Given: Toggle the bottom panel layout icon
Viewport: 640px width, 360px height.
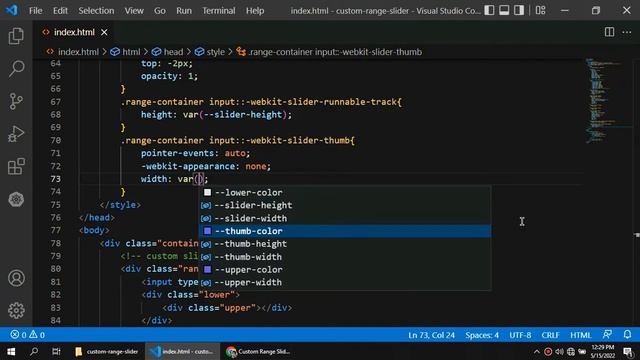Looking at the screenshot, I should 504,10.
